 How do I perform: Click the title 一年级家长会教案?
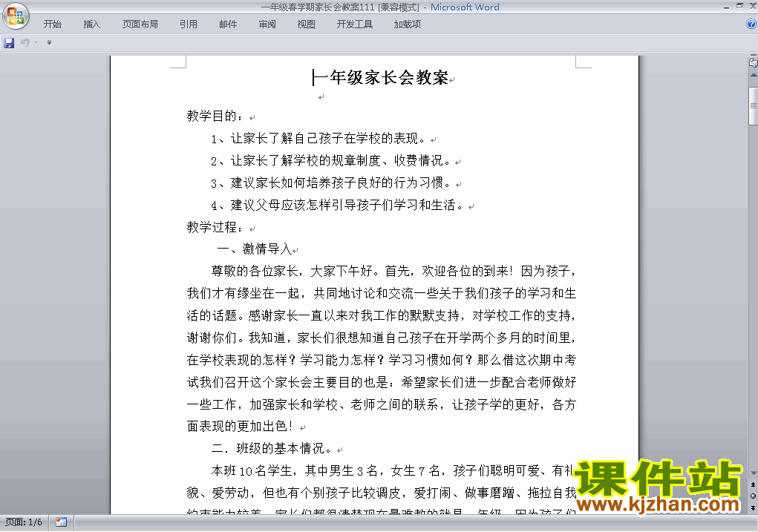point(380,77)
